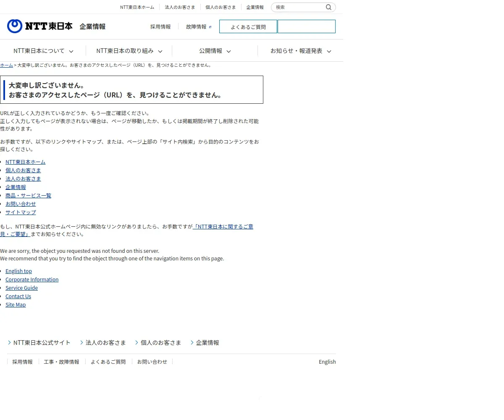The width and height of the screenshot is (504, 420).
Task: Open 法人のお客さま in the link list
Action: (x=23, y=178)
